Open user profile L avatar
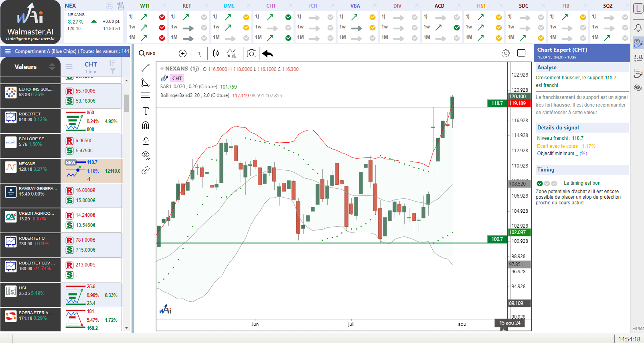Screen dimensions: 644x343 [638, 8]
